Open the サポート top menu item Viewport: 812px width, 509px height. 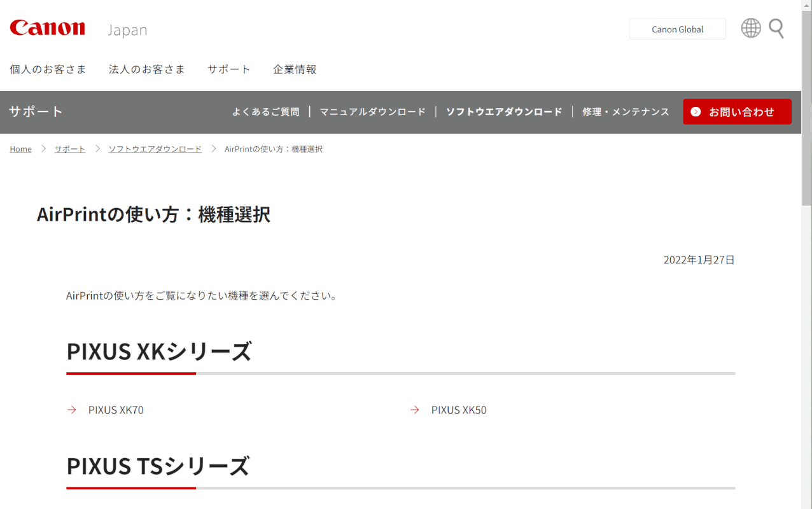click(x=229, y=69)
